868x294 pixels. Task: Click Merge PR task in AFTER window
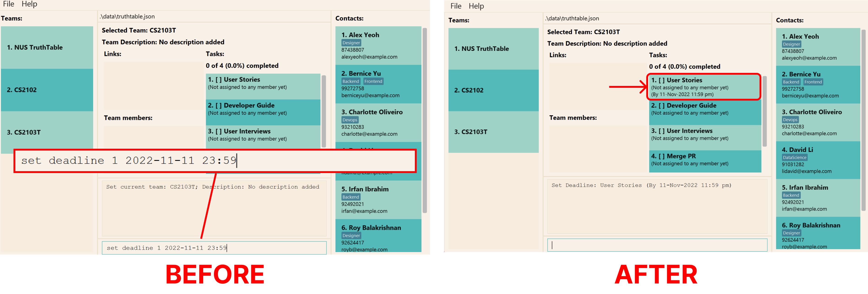point(705,161)
